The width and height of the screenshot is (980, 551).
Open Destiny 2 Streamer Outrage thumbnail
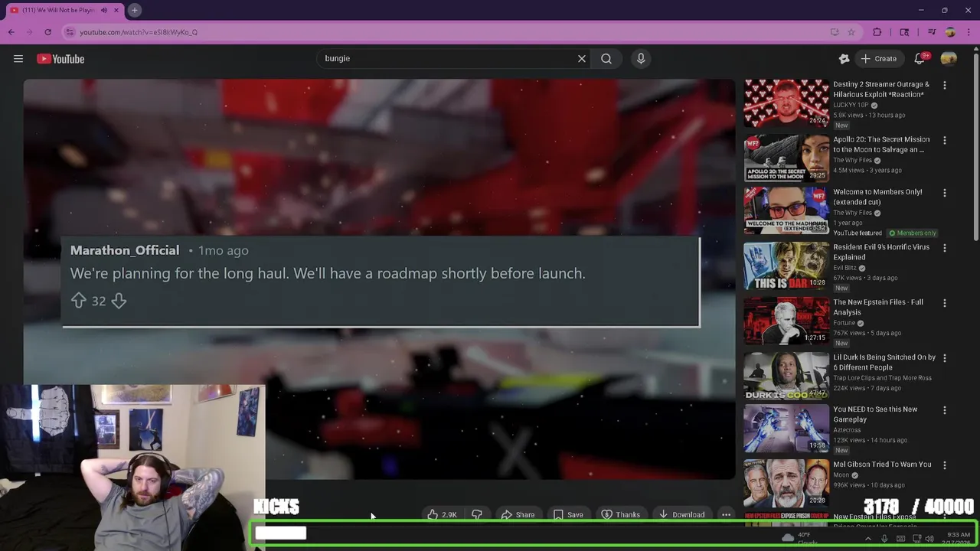tap(786, 103)
